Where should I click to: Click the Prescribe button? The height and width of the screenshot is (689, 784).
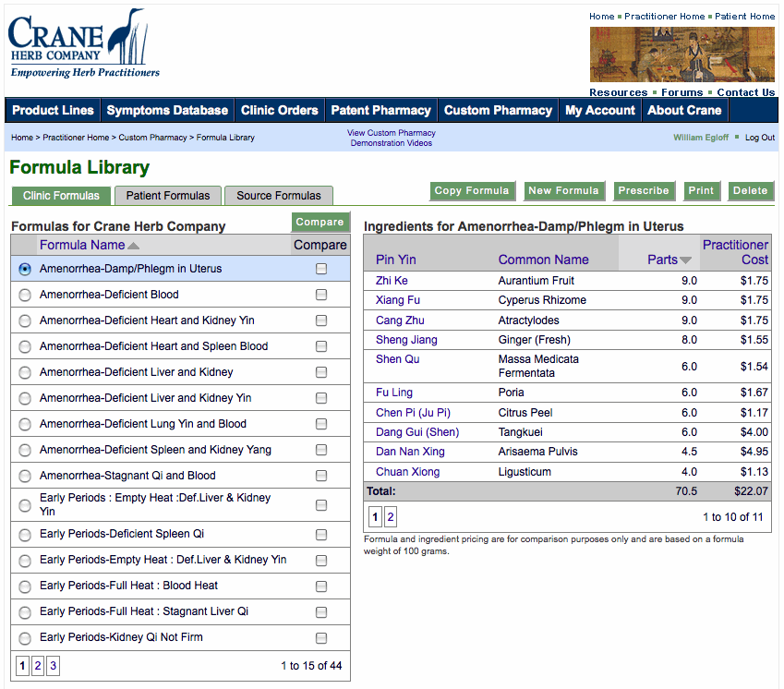pyautogui.click(x=644, y=191)
